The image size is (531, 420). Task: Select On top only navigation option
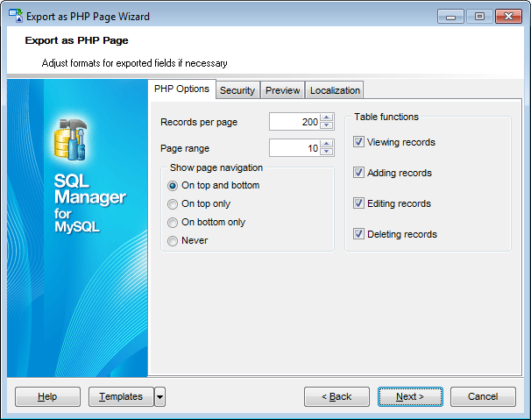click(x=173, y=203)
